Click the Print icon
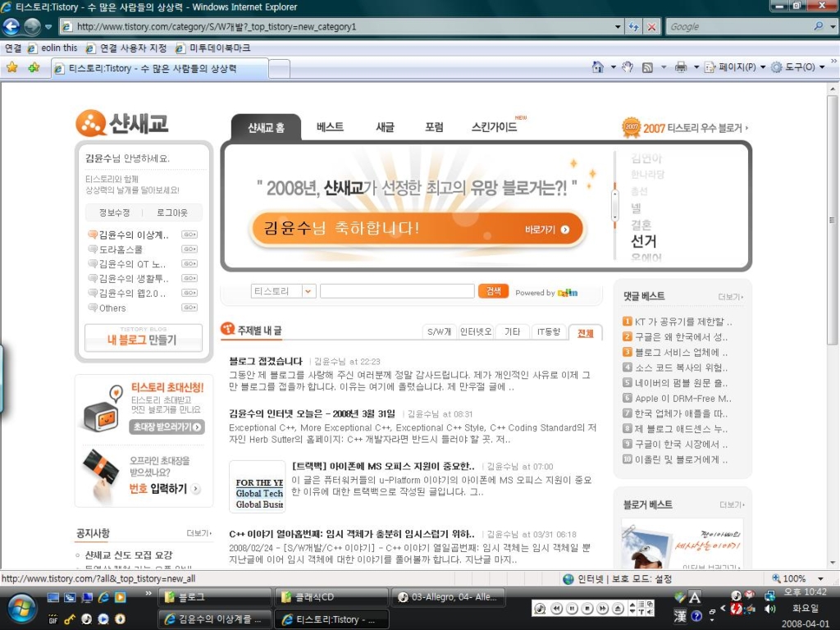 pos(681,67)
